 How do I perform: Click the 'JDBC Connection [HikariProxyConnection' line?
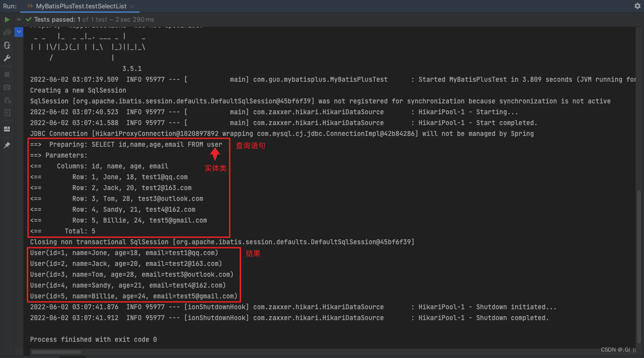[x=282, y=133]
